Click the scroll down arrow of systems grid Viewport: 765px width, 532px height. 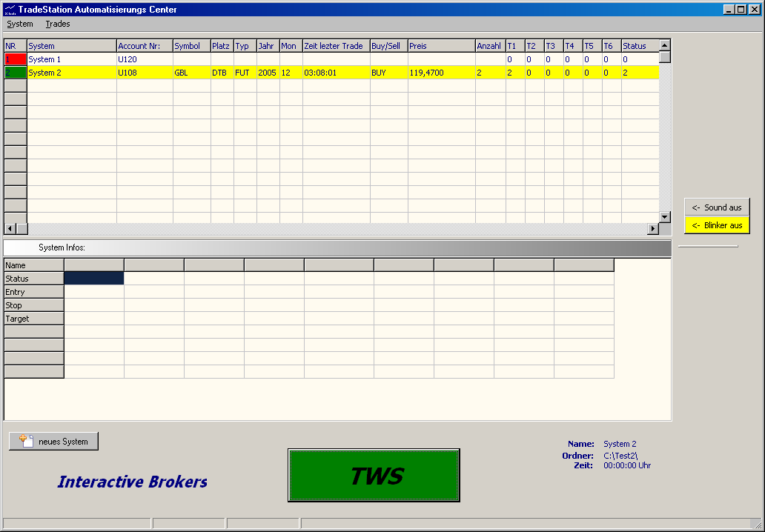click(x=664, y=217)
